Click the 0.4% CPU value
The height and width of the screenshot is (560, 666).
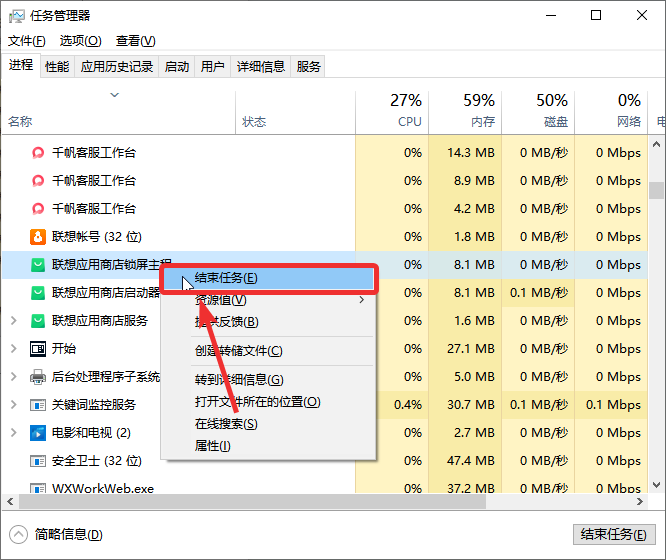tap(408, 405)
